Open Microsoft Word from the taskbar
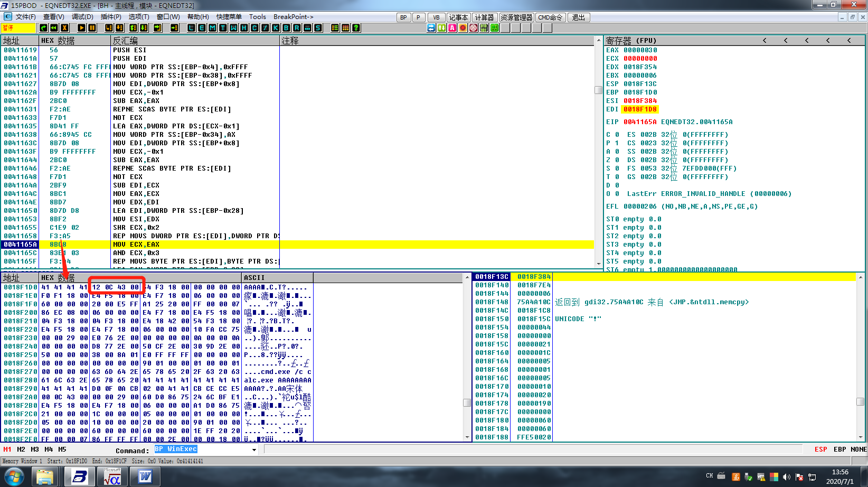 pyautogui.click(x=145, y=477)
